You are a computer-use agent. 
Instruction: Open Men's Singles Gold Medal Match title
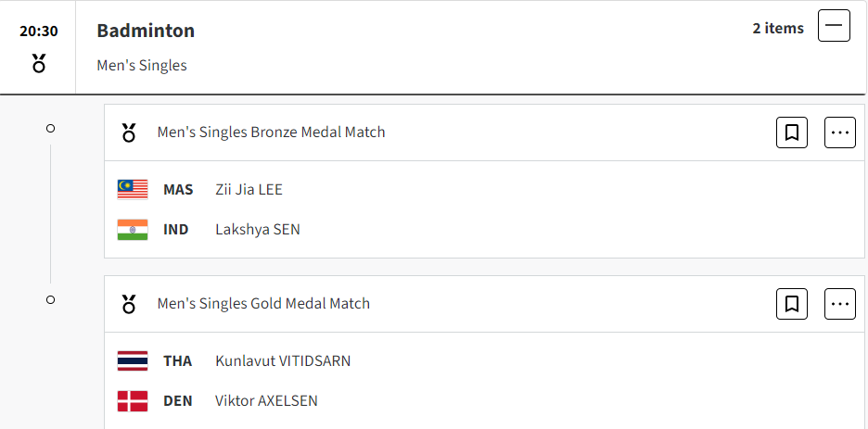click(x=263, y=304)
